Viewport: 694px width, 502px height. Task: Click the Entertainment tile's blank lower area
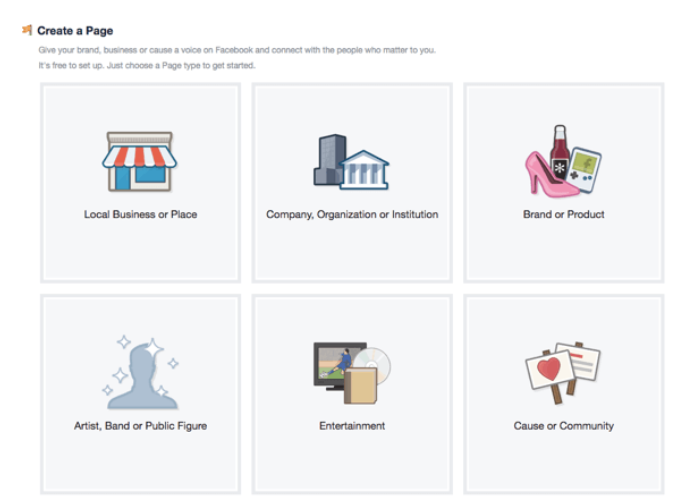click(352, 461)
